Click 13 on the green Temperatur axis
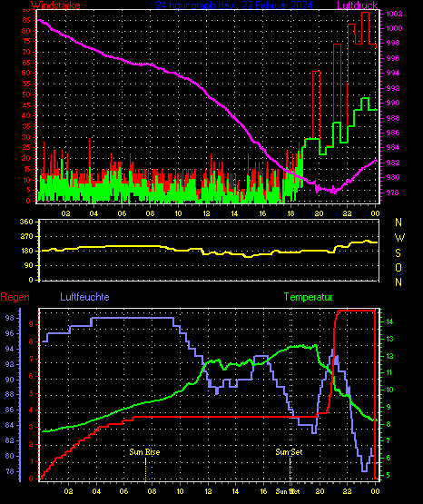The width and height of the screenshot is (423, 504). click(x=389, y=339)
